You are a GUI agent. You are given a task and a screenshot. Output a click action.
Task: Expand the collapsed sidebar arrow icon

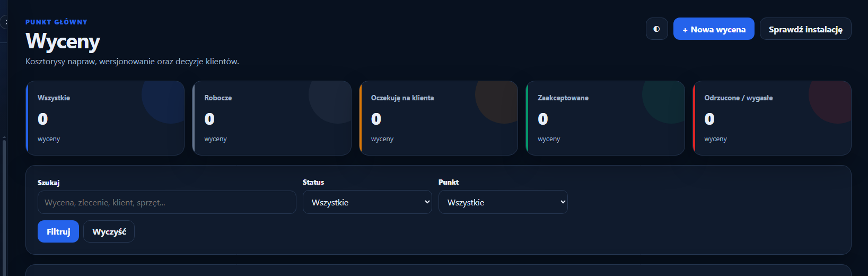[5, 22]
